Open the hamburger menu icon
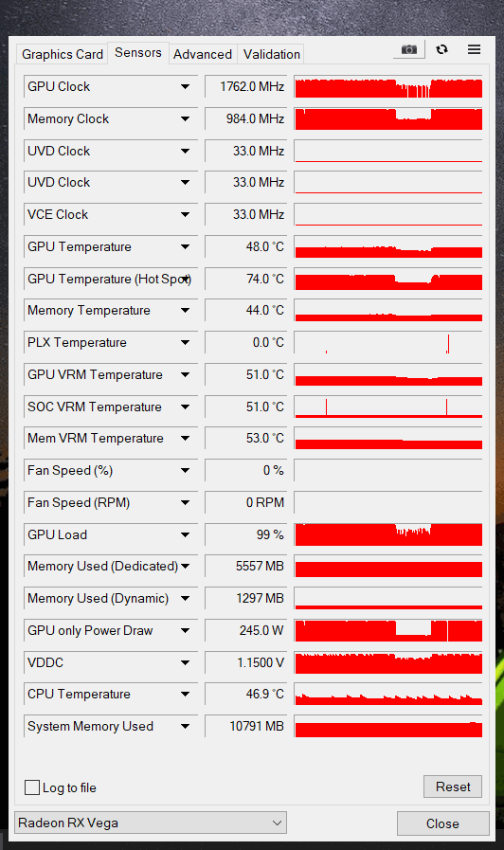 [x=475, y=50]
